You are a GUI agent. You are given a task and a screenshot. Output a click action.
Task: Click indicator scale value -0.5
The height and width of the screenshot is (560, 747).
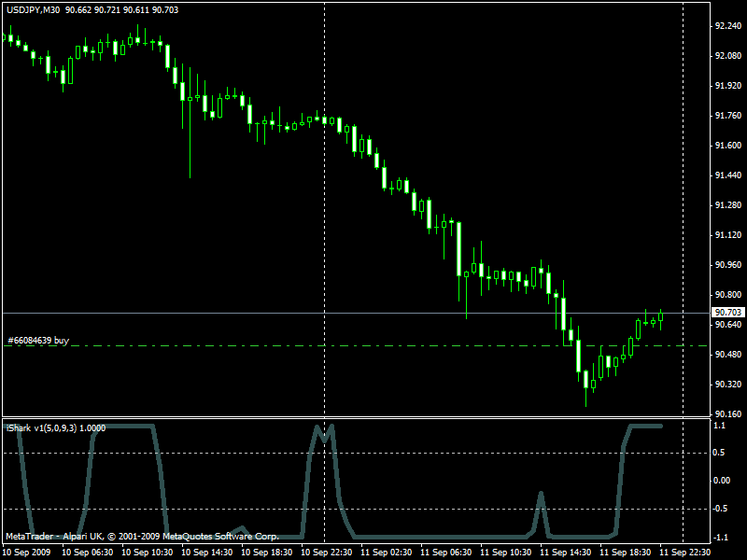tap(721, 509)
